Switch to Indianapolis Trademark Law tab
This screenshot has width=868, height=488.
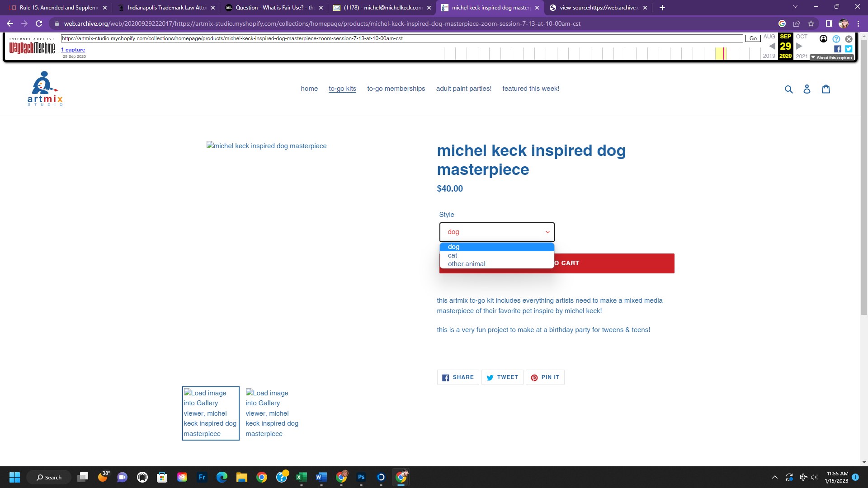coord(166,8)
